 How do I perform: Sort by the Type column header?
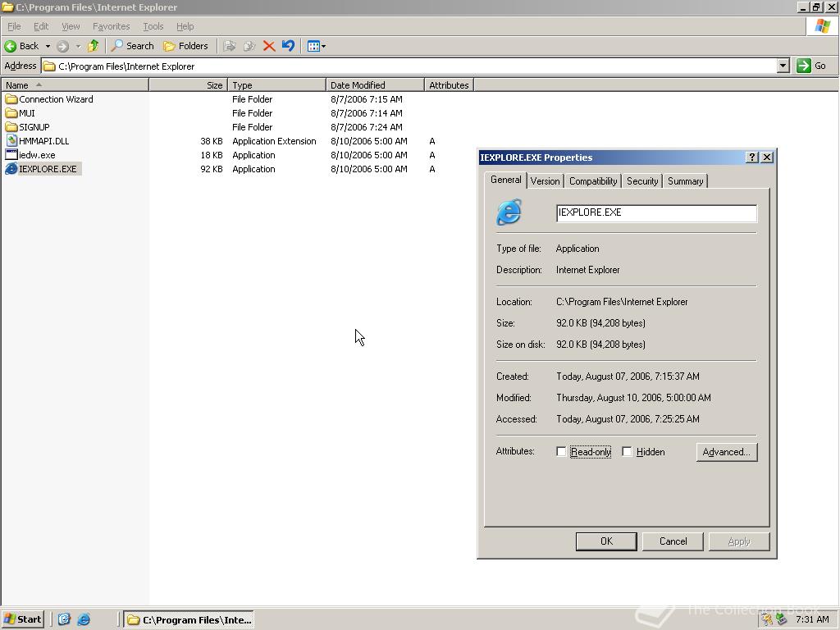[x=276, y=85]
